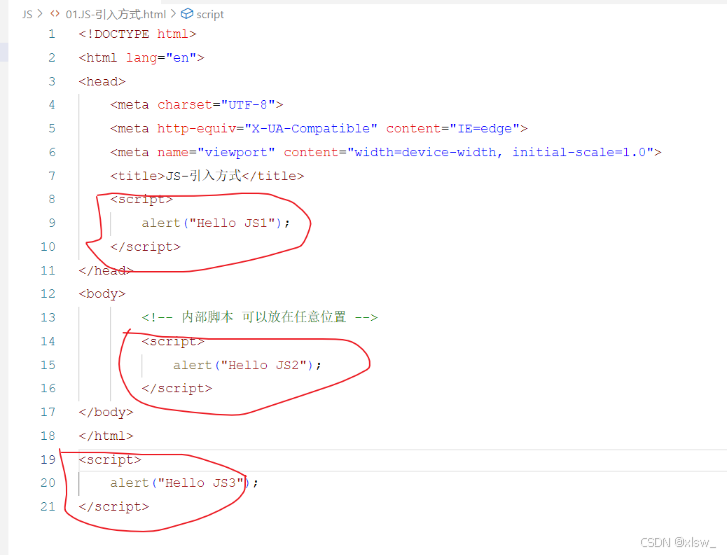Click the closing </head> tag
Screen dimensions: 727x555
coord(106,270)
